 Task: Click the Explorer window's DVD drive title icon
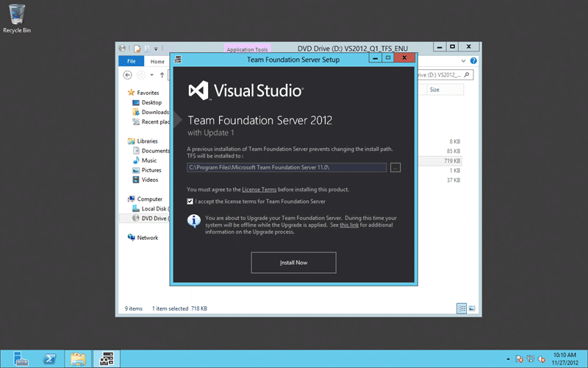coord(122,48)
